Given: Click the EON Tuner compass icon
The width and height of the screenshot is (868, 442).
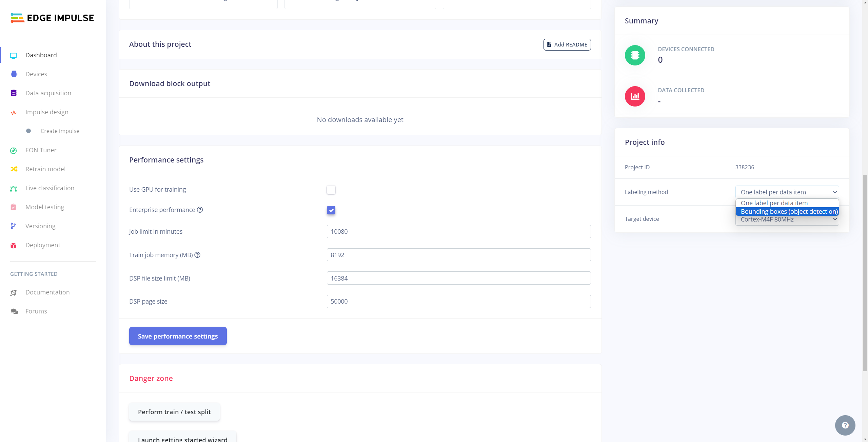Looking at the screenshot, I should [x=14, y=150].
